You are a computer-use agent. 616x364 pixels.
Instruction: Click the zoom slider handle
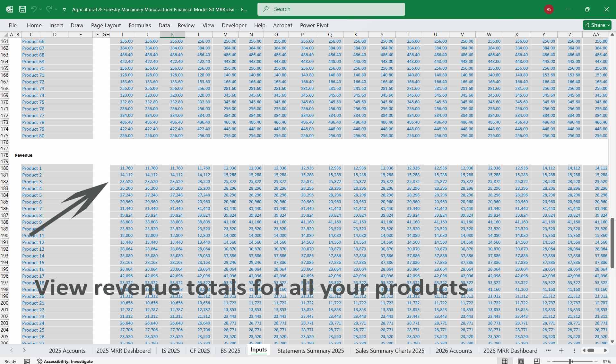pyautogui.click(x=570, y=361)
